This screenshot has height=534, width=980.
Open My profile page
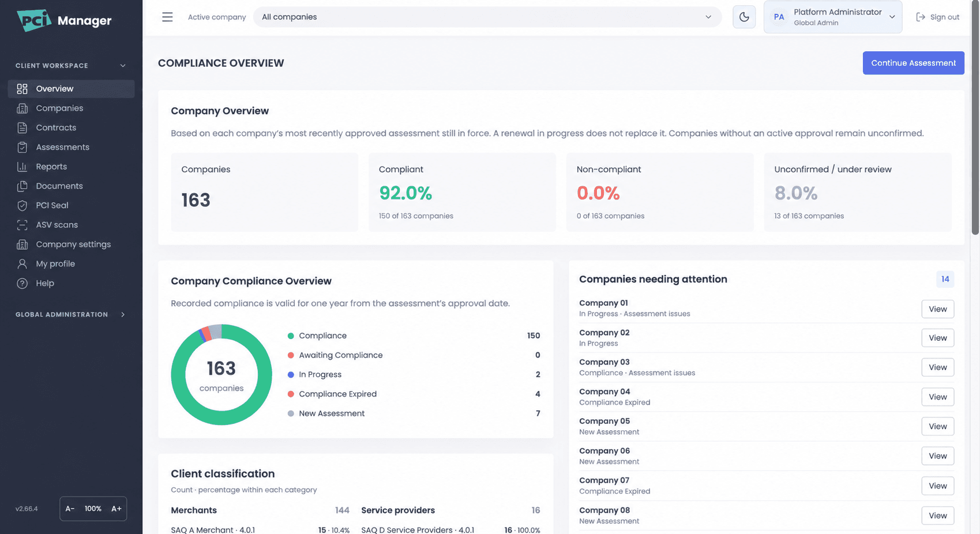[71, 264]
